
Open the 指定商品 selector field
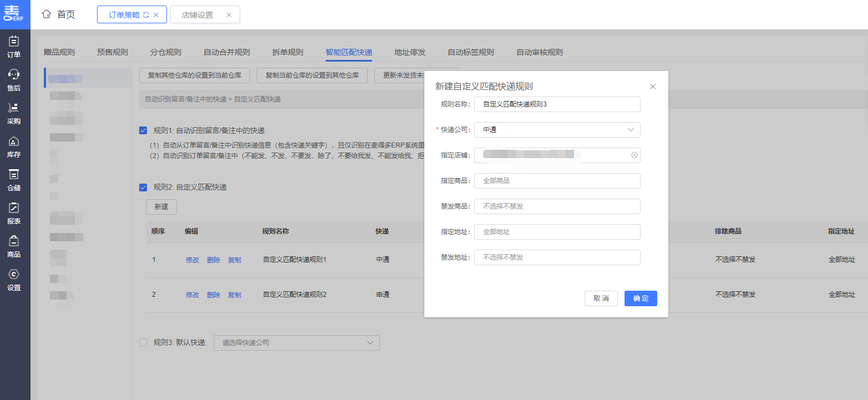[557, 181]
